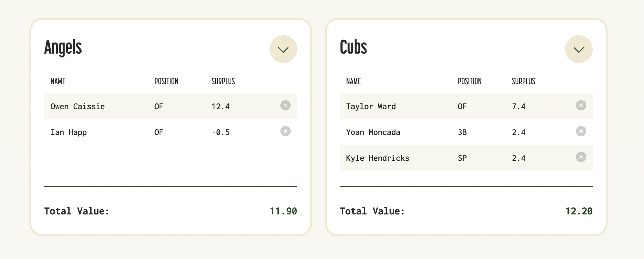The image size is (644, 259).
Task: Click the Angels POSITION column header
Action: tap(166, 81)
